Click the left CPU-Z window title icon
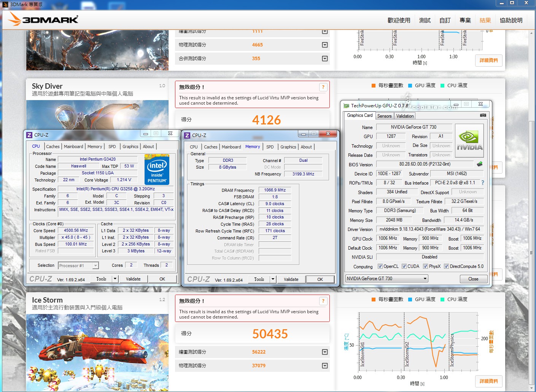 pyautogui.click(x=29, y=135)
